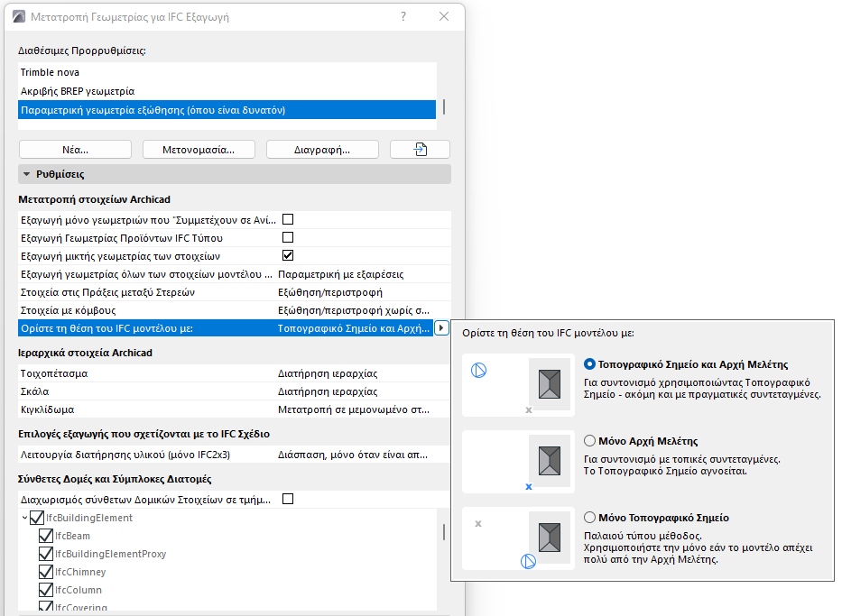The width and height of the screenshot is (842, 616).
Task: Click the help question mark in title bar
Action: pos(403,16)
